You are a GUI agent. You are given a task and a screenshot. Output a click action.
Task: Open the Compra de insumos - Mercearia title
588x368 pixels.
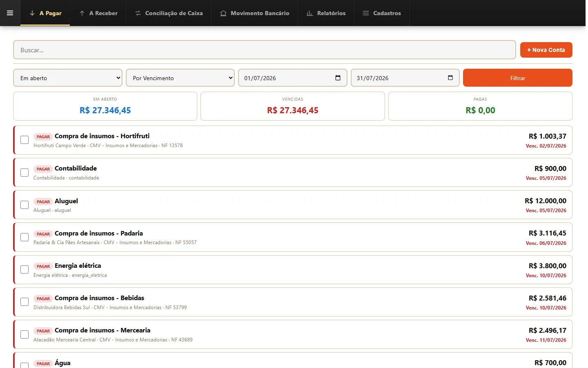[x=102, y=330]
